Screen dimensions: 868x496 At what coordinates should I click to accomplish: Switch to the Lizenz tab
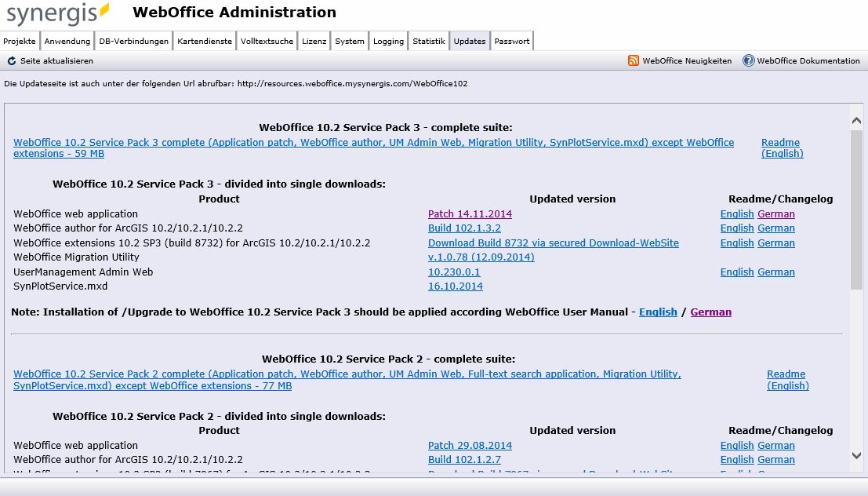click(314, 41)
